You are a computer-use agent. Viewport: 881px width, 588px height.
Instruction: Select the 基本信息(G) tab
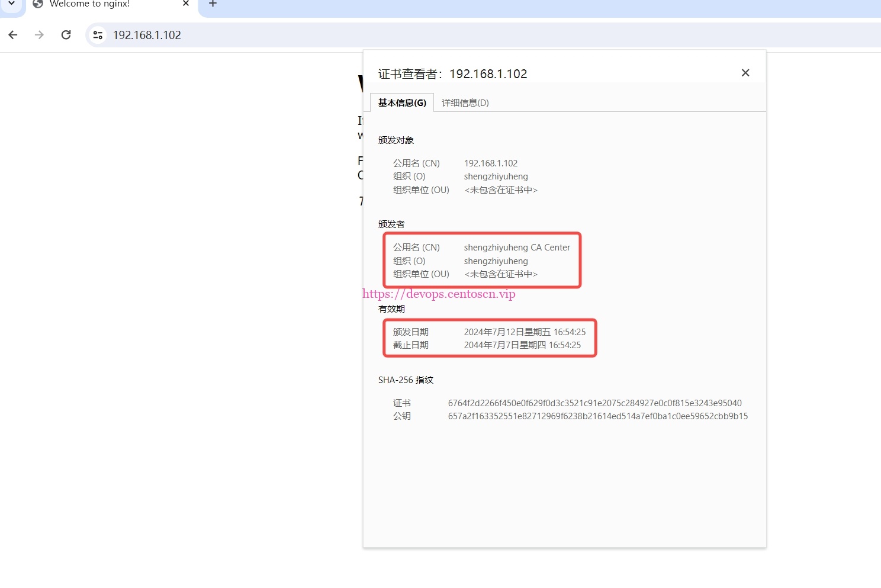tap(402, 103)
